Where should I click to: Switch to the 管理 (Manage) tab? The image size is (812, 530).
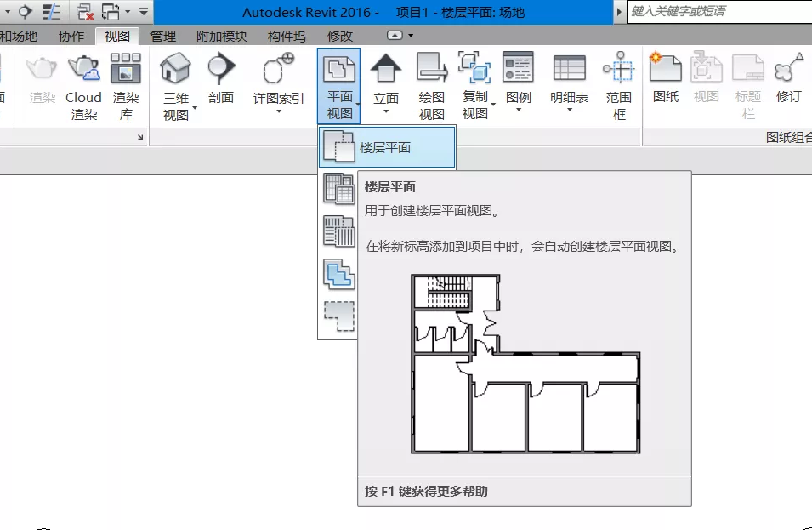point(163,37)
